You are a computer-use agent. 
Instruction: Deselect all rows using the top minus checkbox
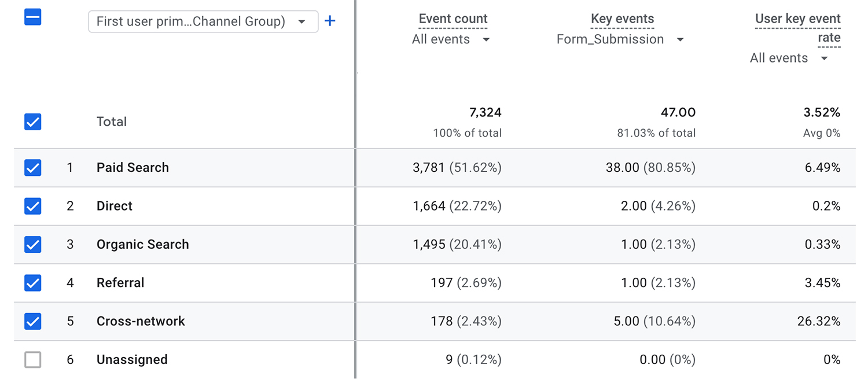[x=32, y=17]
